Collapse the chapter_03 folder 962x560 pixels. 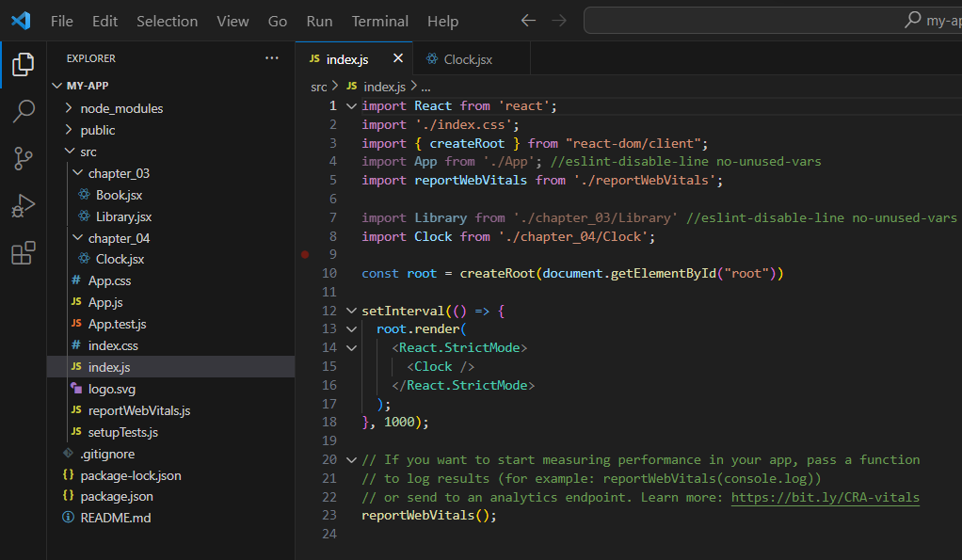(x=77, y=173)
